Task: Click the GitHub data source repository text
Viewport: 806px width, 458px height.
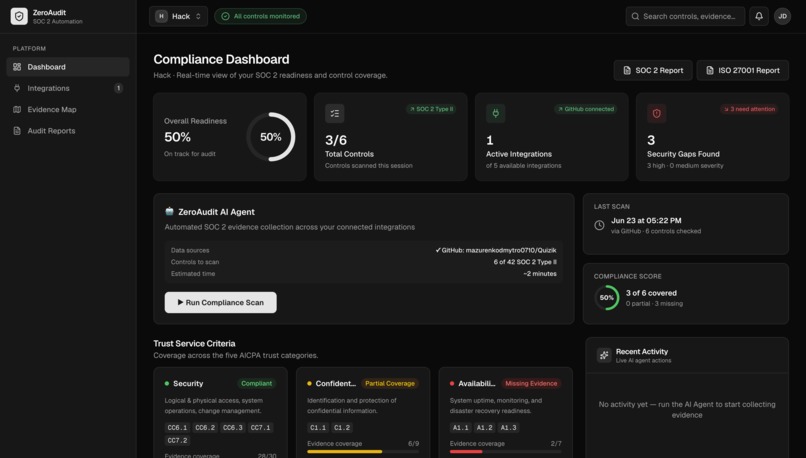Action: (x=496, y=250)
